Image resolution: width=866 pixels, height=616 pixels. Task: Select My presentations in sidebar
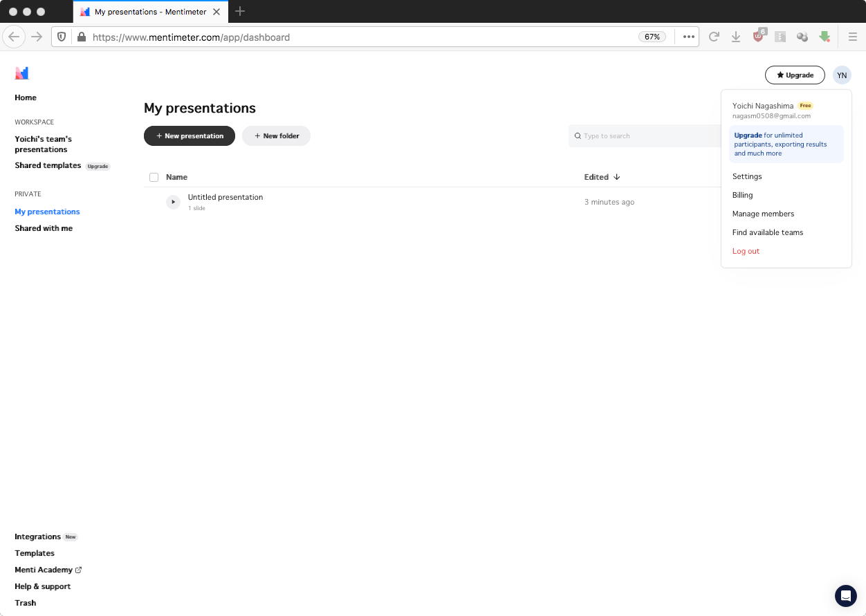coord(47,212)
